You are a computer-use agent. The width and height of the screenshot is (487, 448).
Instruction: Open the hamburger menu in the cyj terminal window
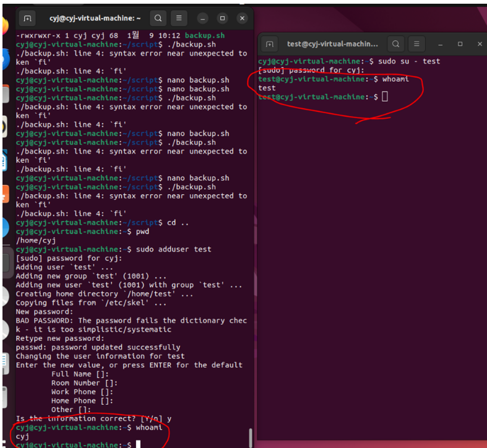(179, 19)
